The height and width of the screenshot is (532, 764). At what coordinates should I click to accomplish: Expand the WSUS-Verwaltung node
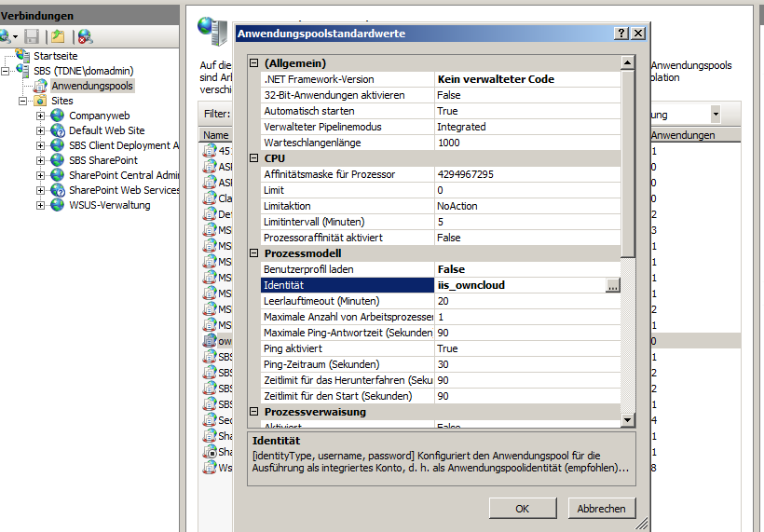(x=40, y=205)
